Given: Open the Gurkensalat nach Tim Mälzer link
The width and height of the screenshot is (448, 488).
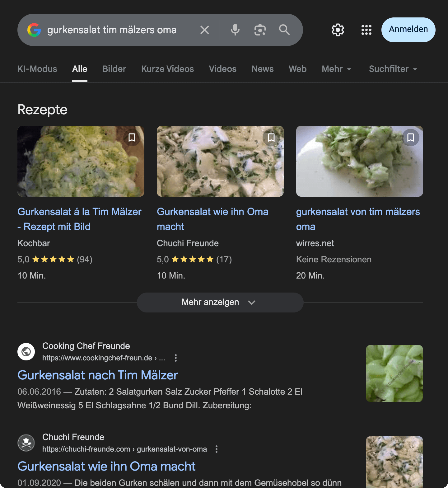Looking at the screenshot, I should click(98, 375).
